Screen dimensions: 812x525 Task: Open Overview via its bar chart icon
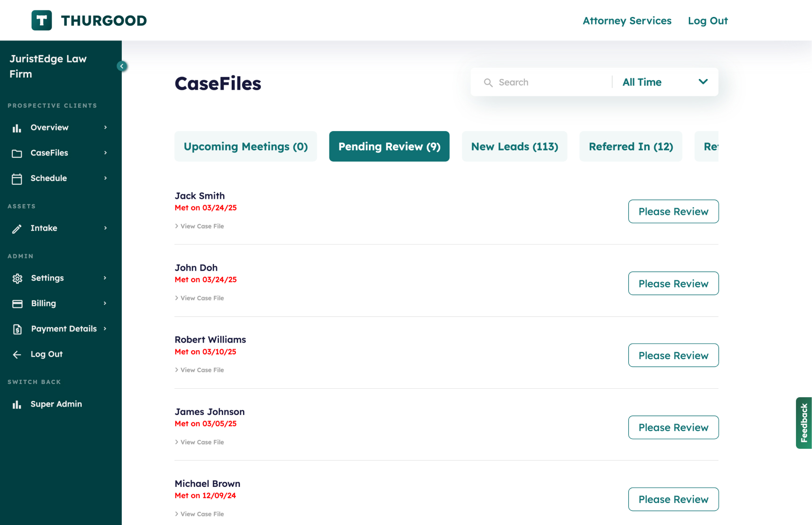pos(17,128)
